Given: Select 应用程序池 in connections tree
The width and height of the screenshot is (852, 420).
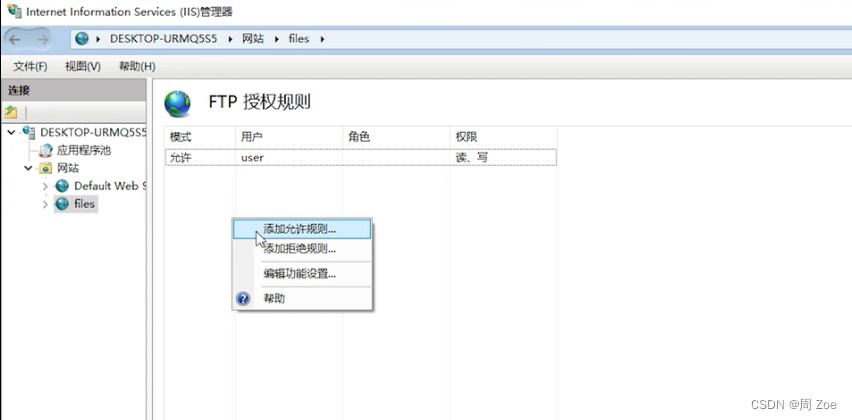Looking at the screenshot, I should click(84, 151).
